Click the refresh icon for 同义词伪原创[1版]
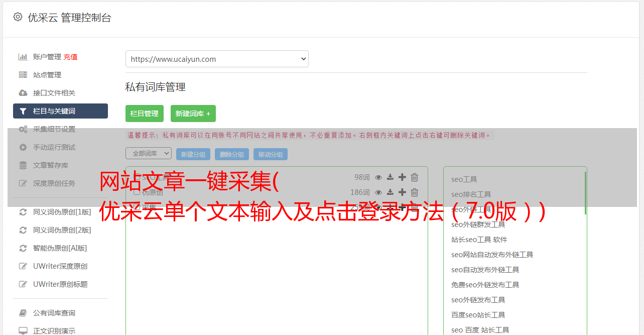 pyautogui.click(x=23, y=212)
